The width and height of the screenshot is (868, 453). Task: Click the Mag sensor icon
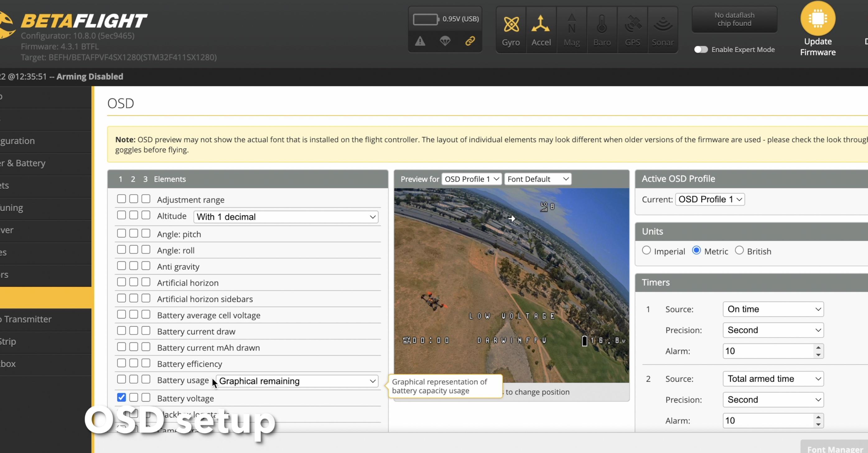(572, 24)
